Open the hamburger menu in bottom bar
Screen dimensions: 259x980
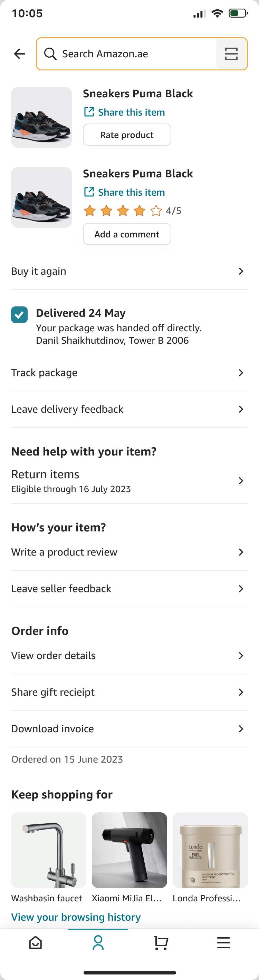pyautogui.click(x=223, y=943)
